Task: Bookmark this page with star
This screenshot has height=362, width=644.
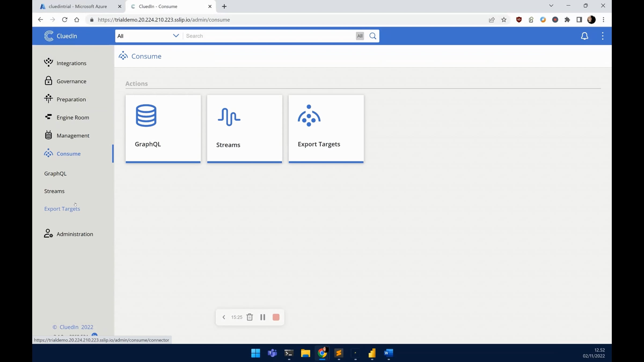Action: [504, 20]
